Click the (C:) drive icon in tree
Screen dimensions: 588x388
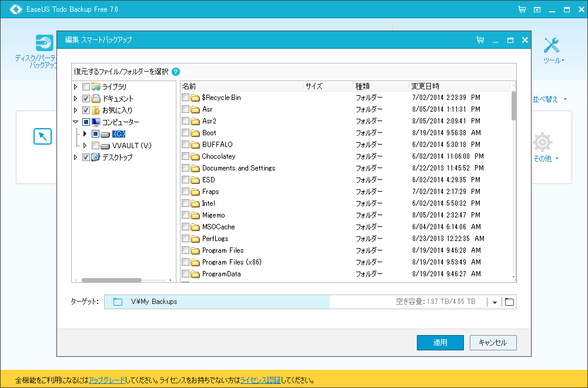tap(105, 134)
